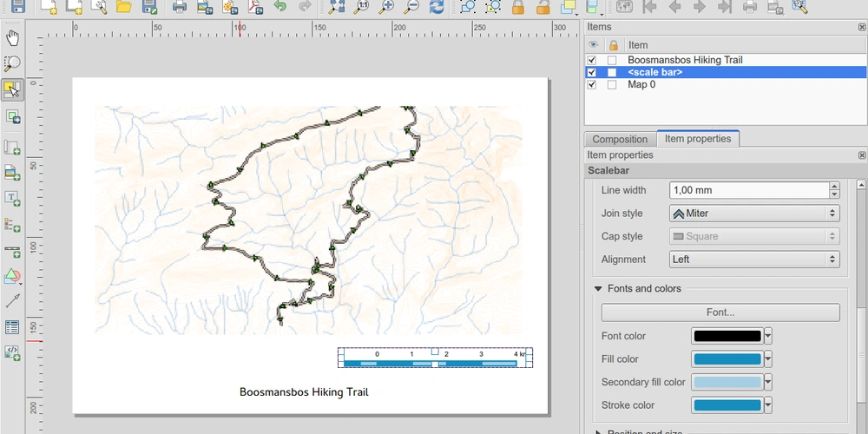868x434 pixels.
Task: Select the Pan composer hand tool
Action: (12, 38)
